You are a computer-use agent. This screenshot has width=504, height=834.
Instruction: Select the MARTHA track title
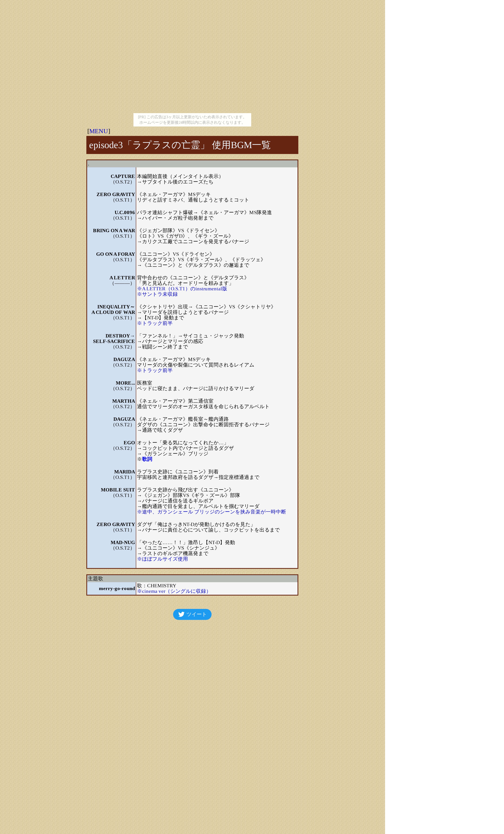[124, 401]
